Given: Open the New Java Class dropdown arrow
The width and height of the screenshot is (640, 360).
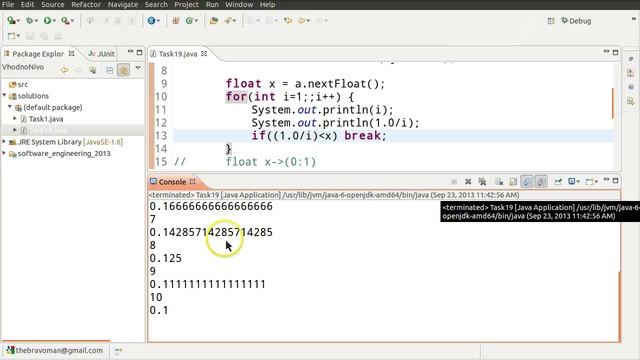Looking at the screenshot, I should [x=196, y=21].
